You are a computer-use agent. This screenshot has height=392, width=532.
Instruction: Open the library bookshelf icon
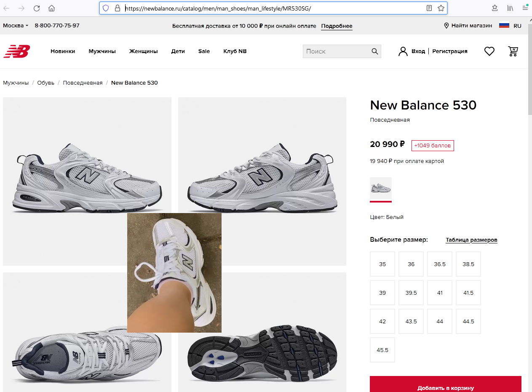[510, 8]
